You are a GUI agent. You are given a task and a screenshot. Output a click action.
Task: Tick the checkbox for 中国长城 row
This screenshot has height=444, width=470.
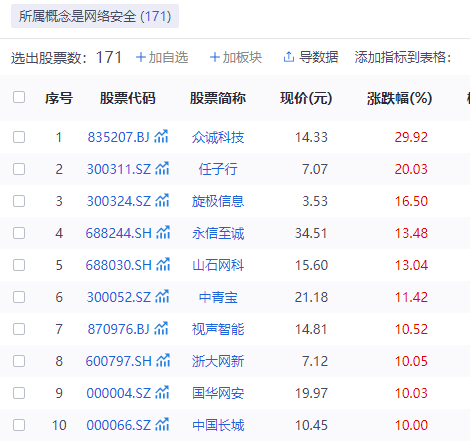19,425
